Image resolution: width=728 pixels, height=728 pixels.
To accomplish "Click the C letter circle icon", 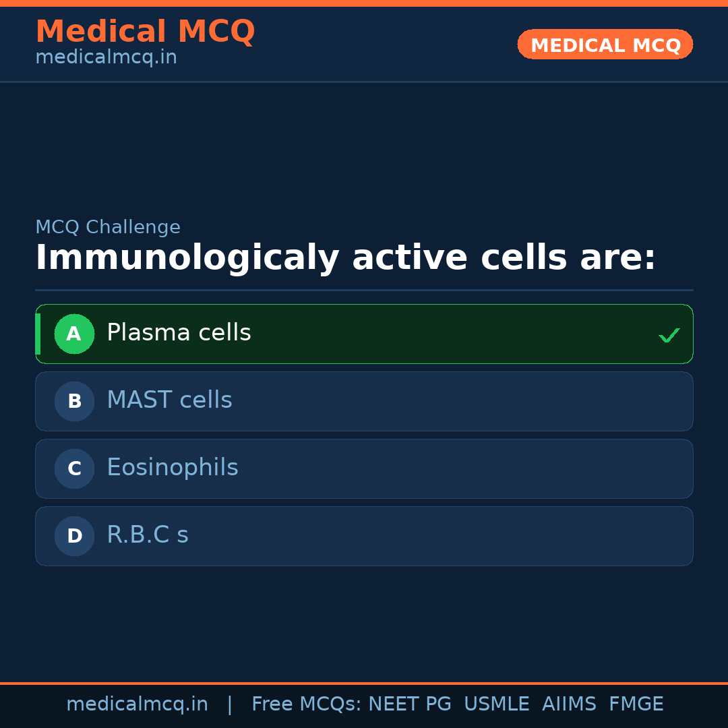I will [74, 468].
